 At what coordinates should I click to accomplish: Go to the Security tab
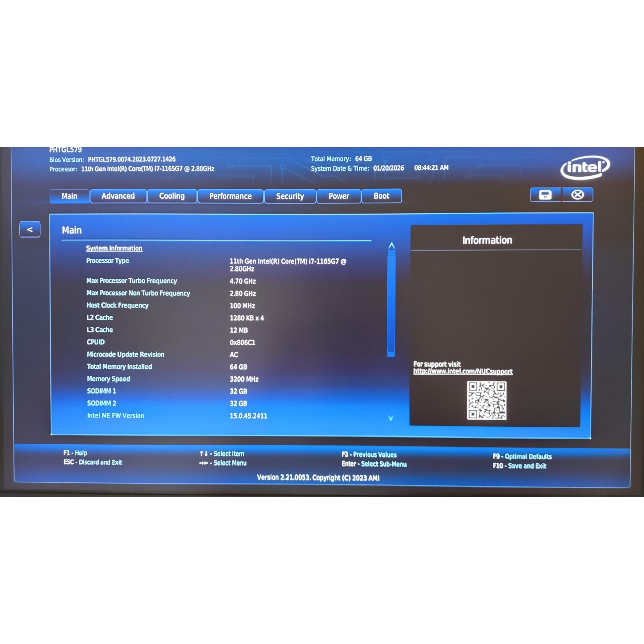tap(290, 196)
